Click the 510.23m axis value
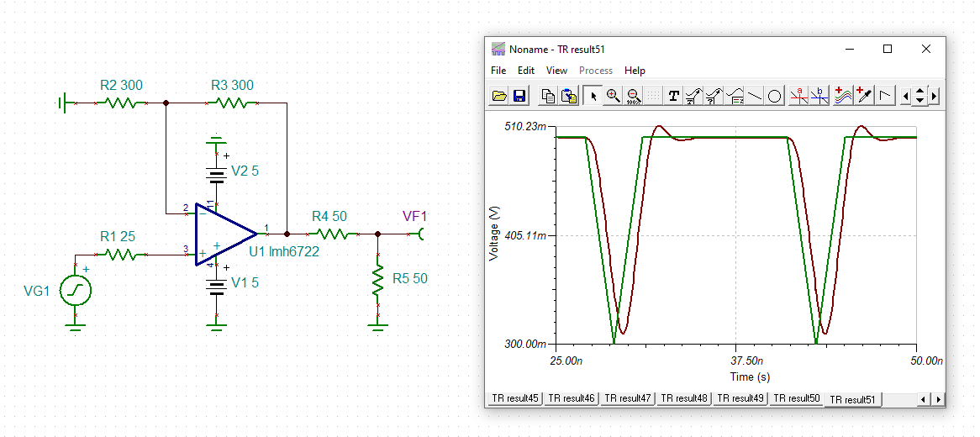980x437 pixels. [525, 127]
